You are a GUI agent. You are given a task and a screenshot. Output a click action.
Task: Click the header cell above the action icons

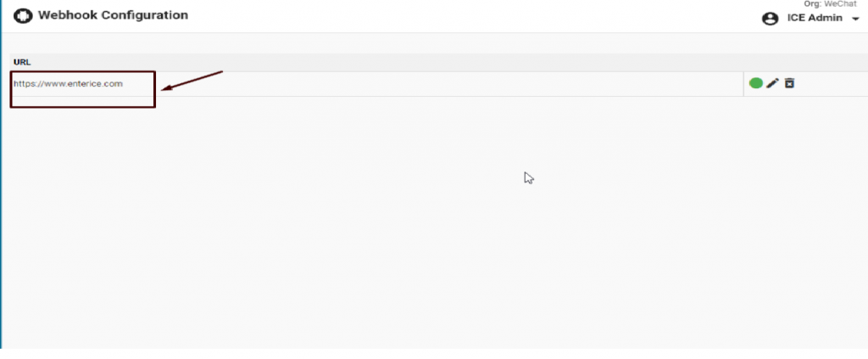802,62
